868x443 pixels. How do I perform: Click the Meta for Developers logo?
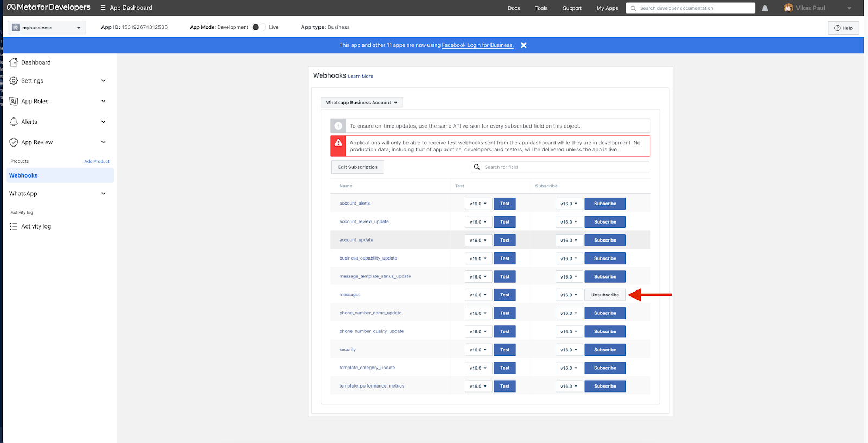coord(48,8)
